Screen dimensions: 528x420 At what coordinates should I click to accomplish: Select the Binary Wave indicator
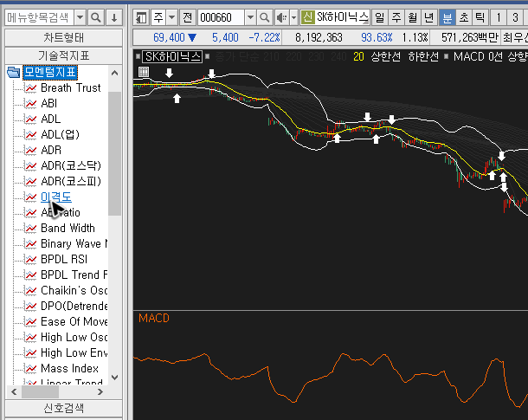(74, 243)
